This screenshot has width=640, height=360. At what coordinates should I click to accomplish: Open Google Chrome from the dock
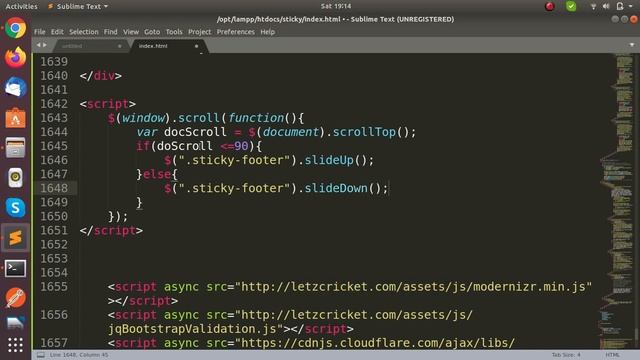tap(16, 28)
